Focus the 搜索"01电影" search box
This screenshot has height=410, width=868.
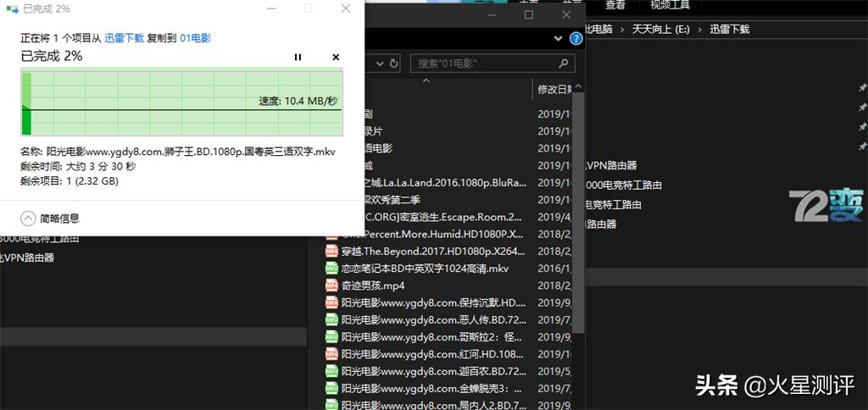[x=492, y=64]
